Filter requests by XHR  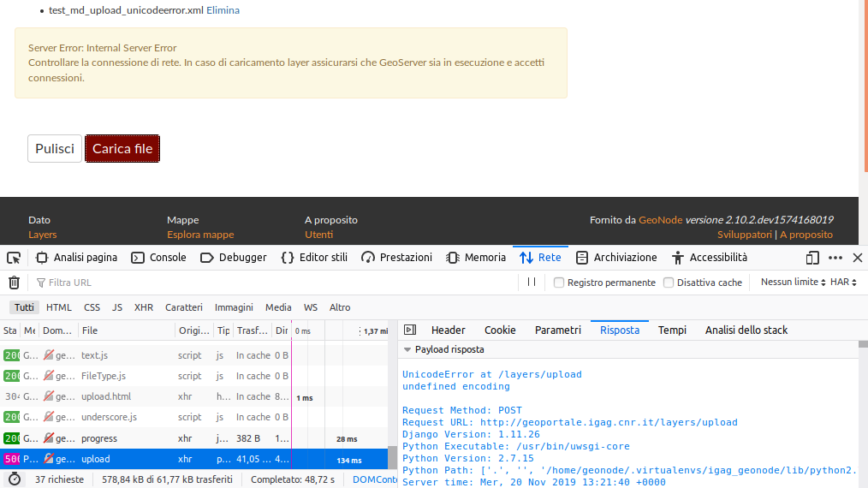coord(143,307)
